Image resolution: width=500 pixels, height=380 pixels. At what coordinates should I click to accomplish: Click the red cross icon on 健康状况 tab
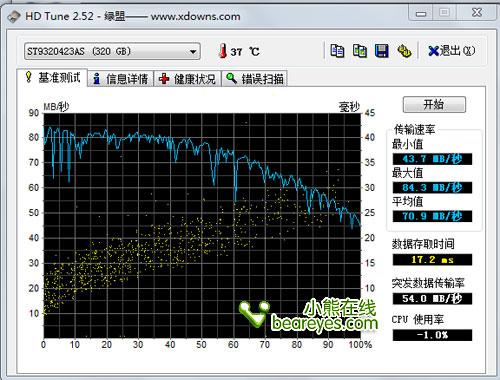click(x=164, y=79)
